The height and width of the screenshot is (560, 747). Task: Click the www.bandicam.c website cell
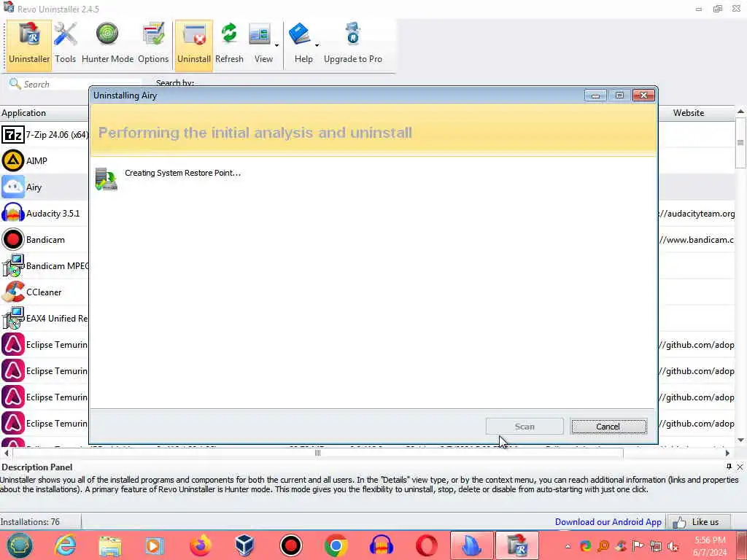click(x=697, y=239)
